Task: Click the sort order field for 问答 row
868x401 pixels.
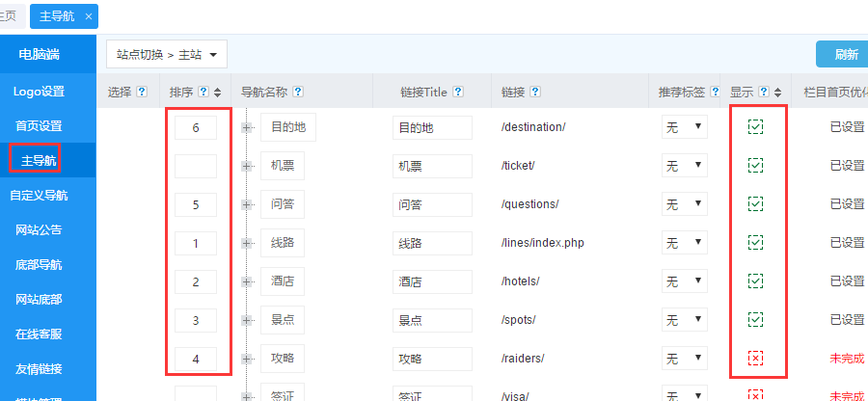Action: (x=196, y=204)
